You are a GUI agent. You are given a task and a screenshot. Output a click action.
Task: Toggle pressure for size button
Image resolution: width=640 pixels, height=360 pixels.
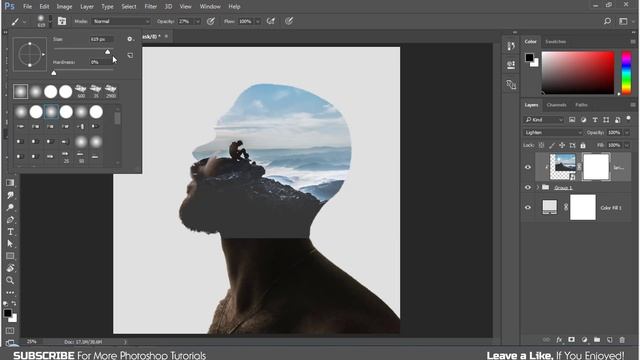[x=289, y=21]
